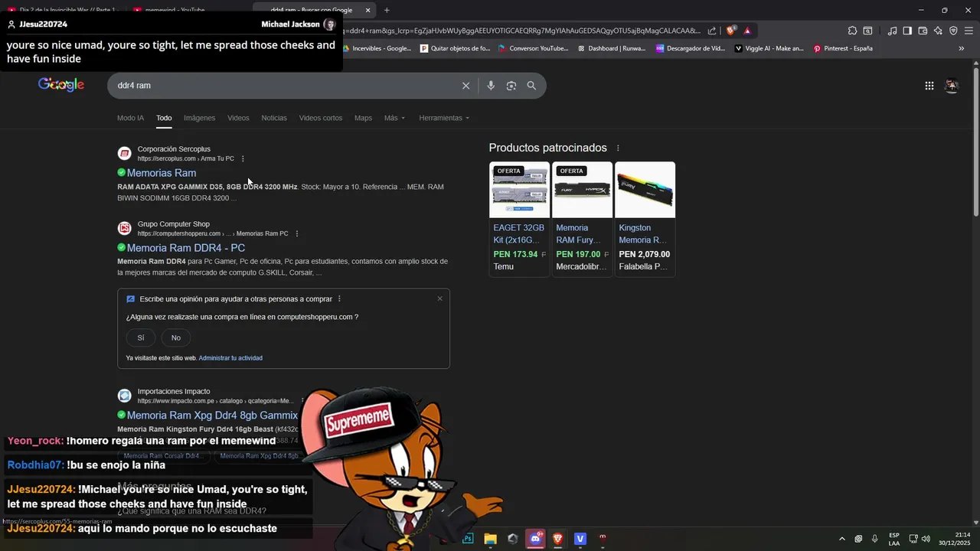Select the Noticias search tab
This screenshot has height=551, width=980.
click(274, 118)
